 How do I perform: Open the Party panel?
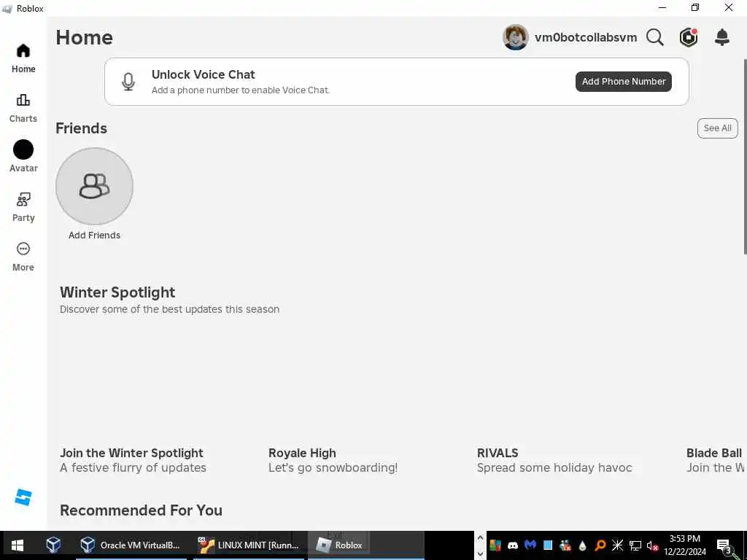coord(23,207)
